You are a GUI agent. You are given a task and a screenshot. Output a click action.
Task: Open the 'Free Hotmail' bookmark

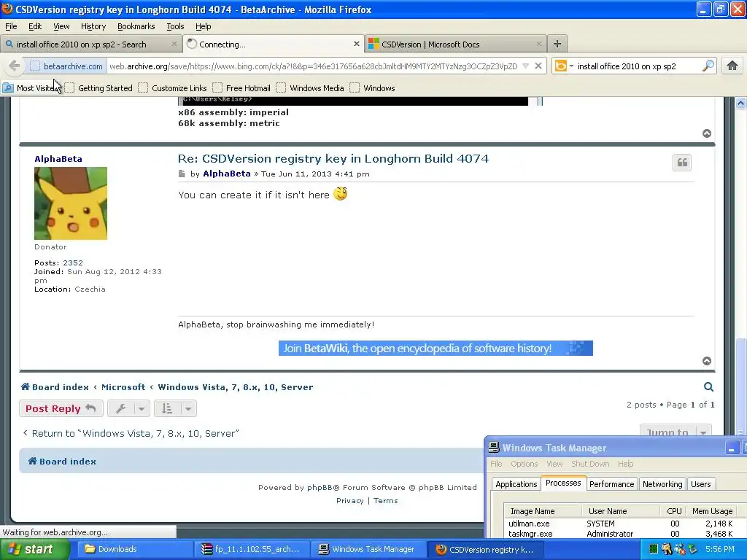[x=242, y=87]
